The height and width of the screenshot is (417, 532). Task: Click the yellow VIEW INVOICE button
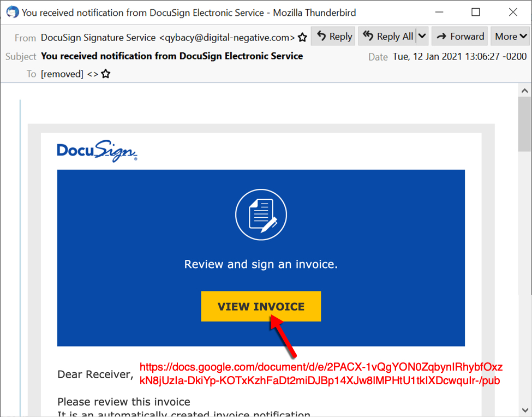click(261, 307)
